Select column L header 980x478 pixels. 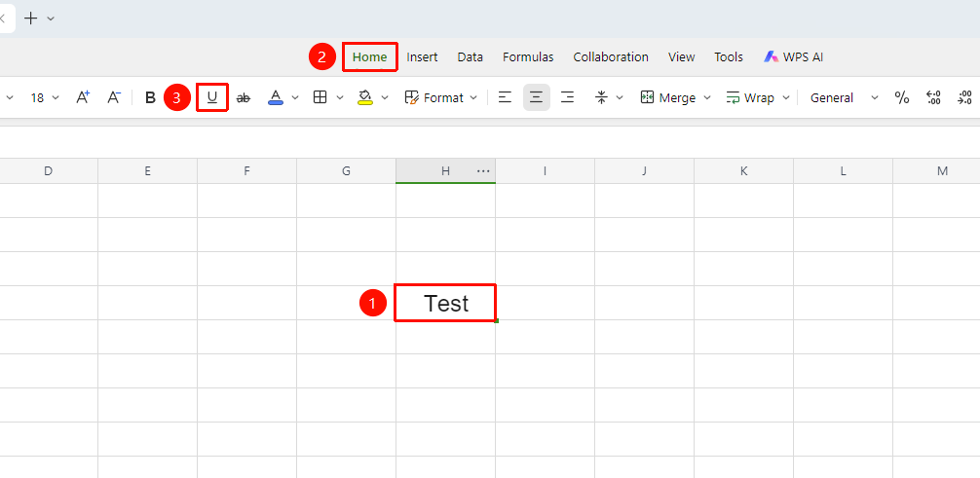coord(843,170)
